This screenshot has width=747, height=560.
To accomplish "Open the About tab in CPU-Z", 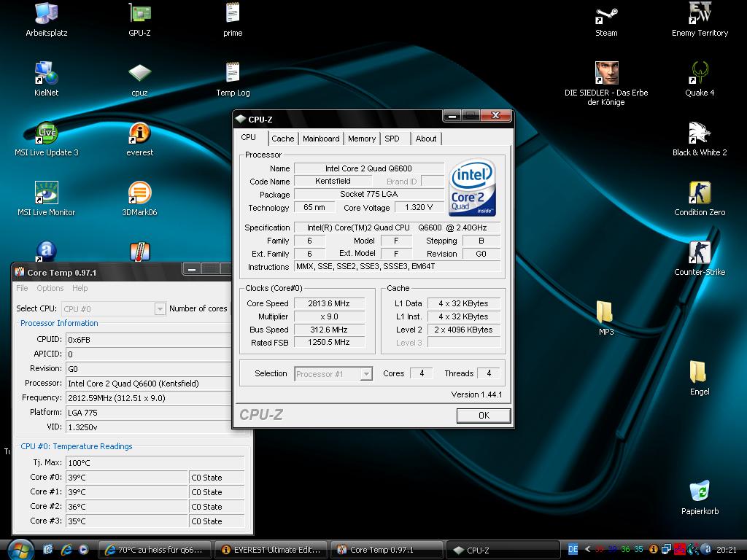I will click(425, 139).
